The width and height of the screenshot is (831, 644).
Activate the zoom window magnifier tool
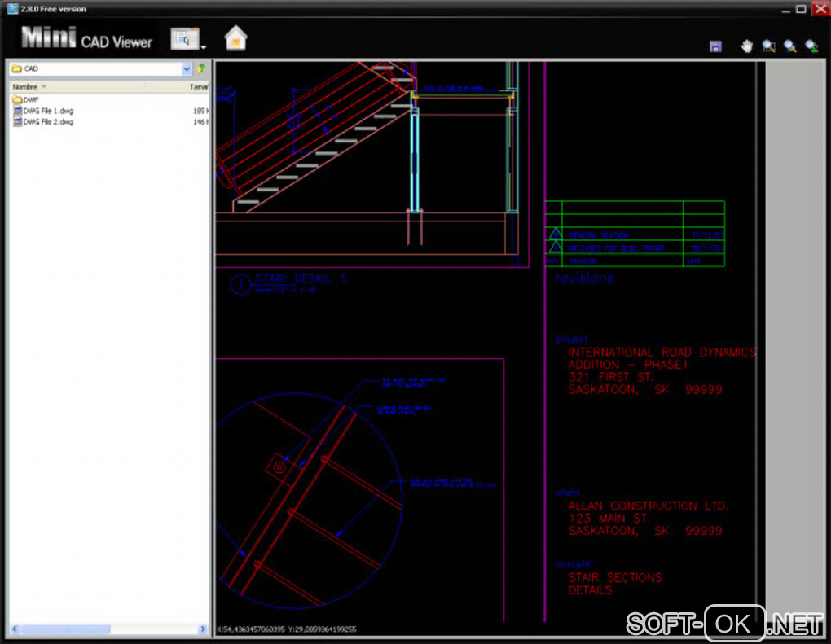click(x=768, y=46)
